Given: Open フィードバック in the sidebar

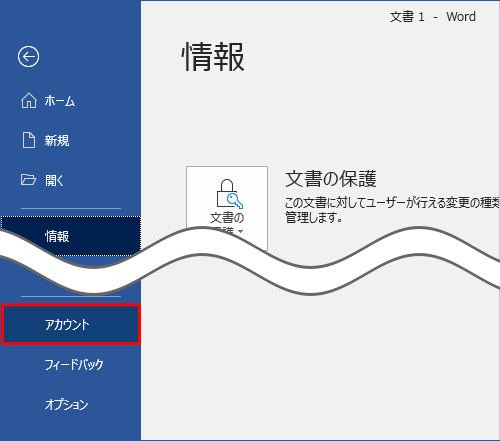Looking at the screenshot, I should coord(70,364).
